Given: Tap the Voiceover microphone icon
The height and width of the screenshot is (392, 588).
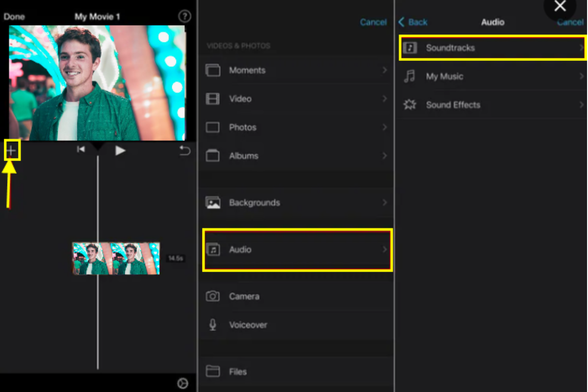Looking at the screenshot, I should (213, 325).
